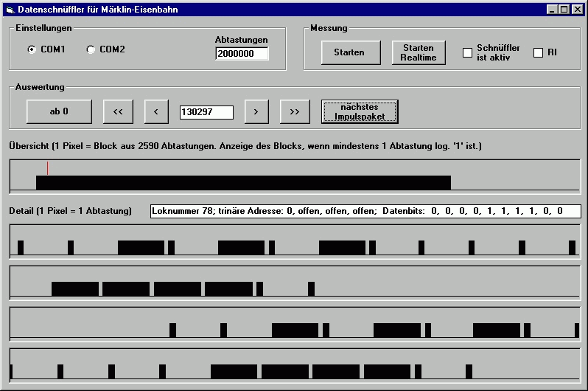Jump back with the << button
Image resolution: width=588 pixels, height=391 pixels.
click(x=118, y=111)
